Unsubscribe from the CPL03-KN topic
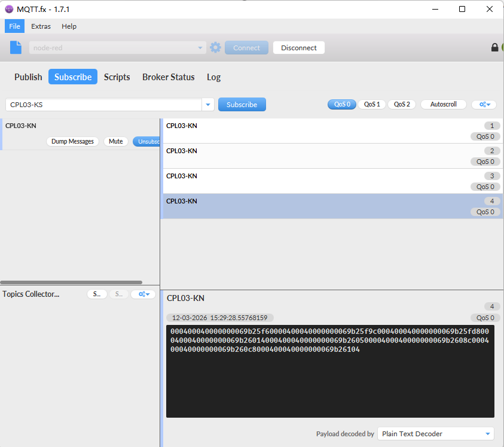 coord(147,141)
